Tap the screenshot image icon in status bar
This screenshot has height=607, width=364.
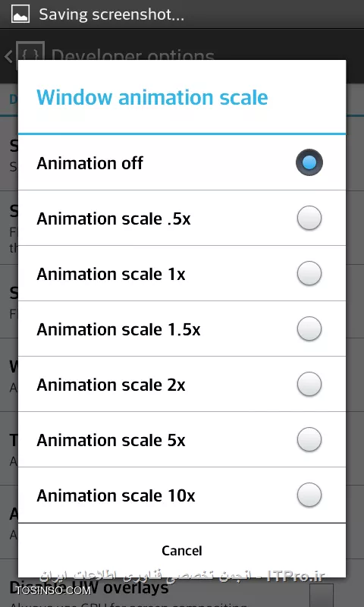pyautogui.click(x=20, y=14)
